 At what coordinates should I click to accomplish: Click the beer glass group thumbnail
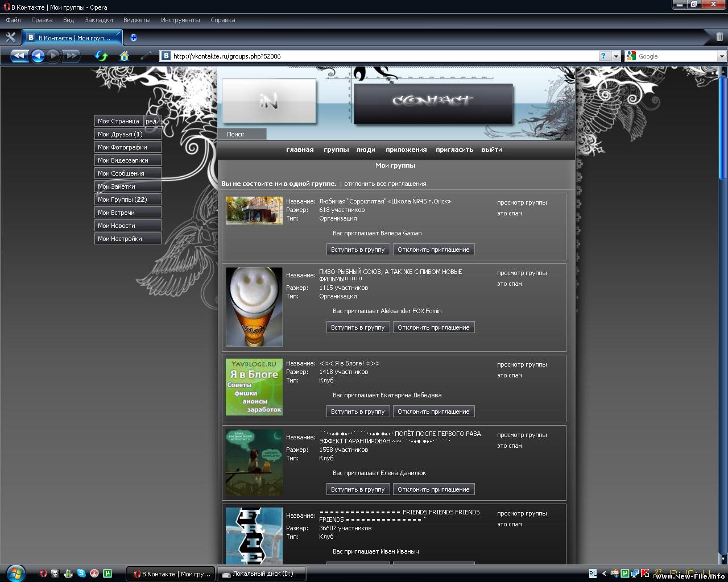pyautogui.click(x=254, y=307)
